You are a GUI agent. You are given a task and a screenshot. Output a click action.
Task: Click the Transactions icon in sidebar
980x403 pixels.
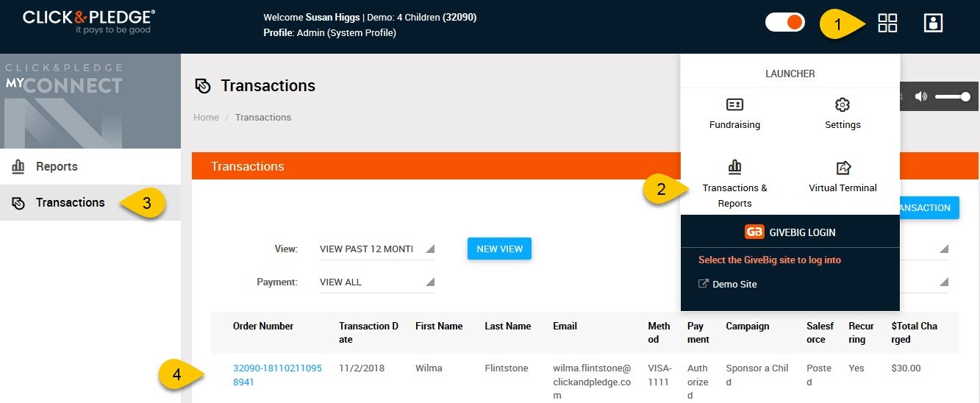18,203
